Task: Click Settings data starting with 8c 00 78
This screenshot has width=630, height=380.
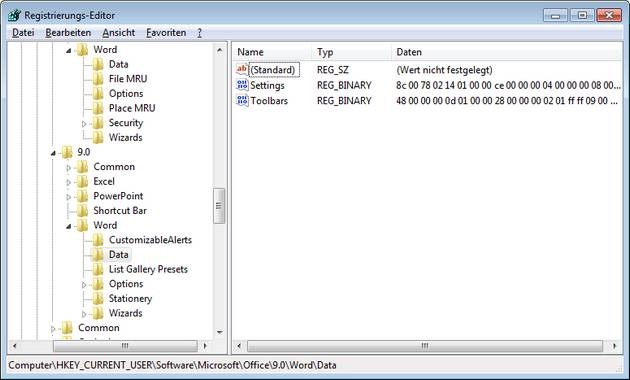Action: [508, 85]
